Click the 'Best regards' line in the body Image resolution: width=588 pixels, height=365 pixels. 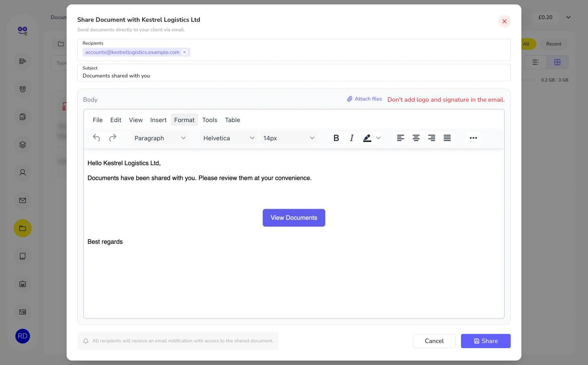(x=105, y=242)
